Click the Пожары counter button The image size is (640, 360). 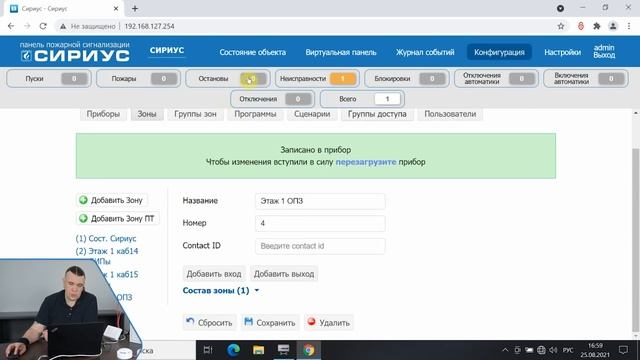coord(138,78)
